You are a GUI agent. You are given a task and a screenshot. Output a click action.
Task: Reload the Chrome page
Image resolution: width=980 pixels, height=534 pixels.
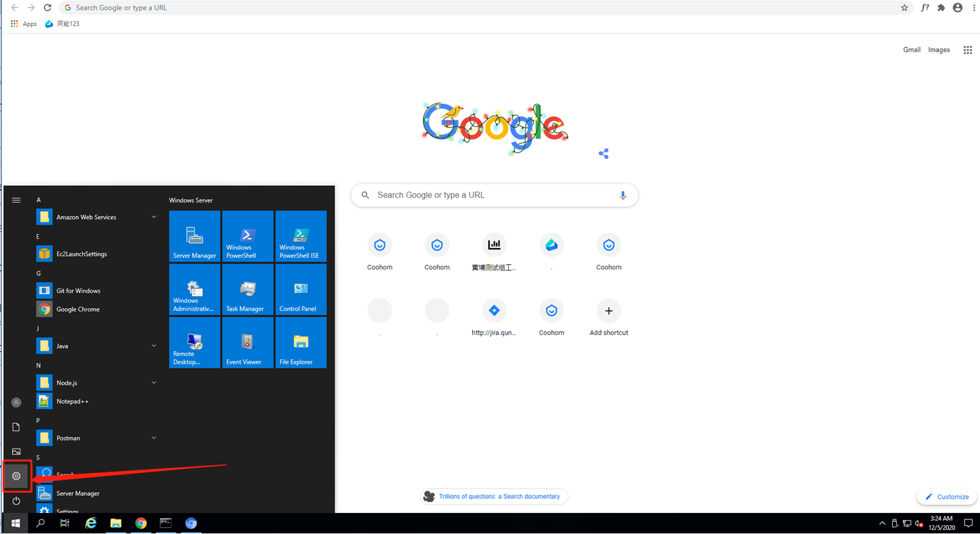point(47,8)
